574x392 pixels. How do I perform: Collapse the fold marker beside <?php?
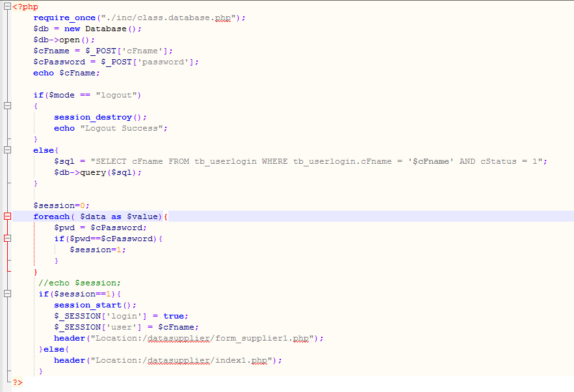(7, 7)
